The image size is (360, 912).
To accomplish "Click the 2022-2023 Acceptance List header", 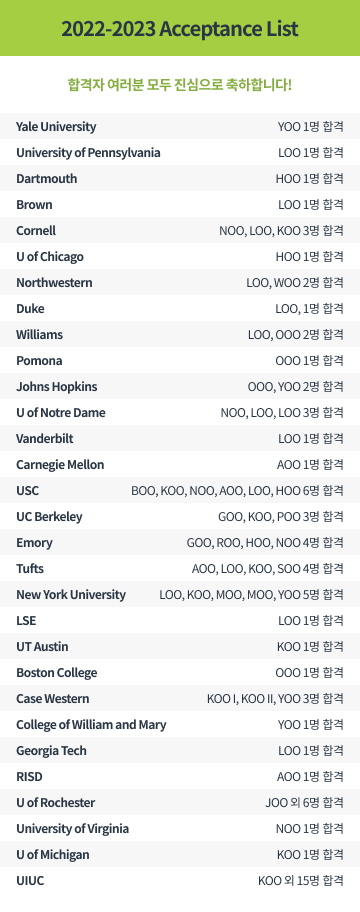I will [x=180, y=28].
